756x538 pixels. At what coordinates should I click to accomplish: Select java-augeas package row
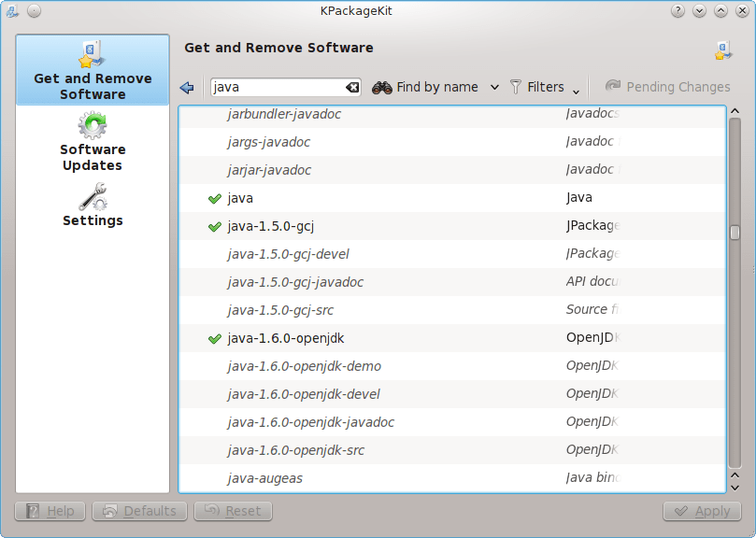point(452,477)
